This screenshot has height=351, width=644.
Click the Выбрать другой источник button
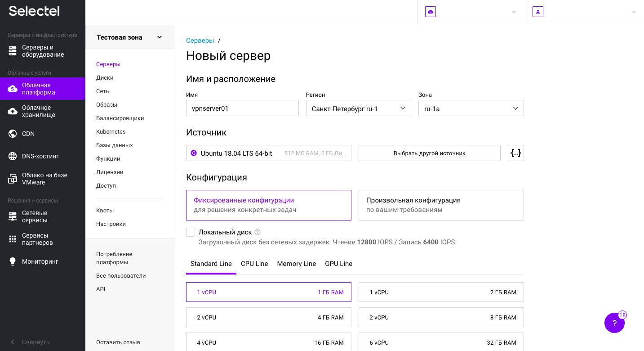pos(429,153)
